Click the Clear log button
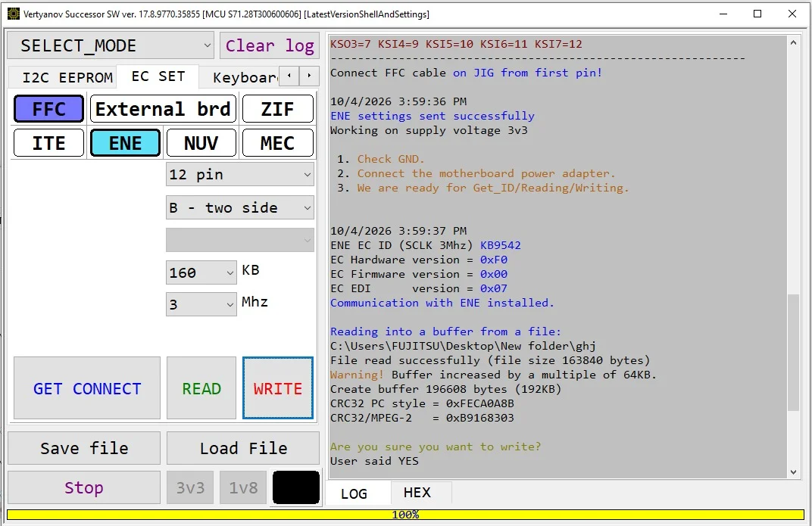 (x=270, y=45)
